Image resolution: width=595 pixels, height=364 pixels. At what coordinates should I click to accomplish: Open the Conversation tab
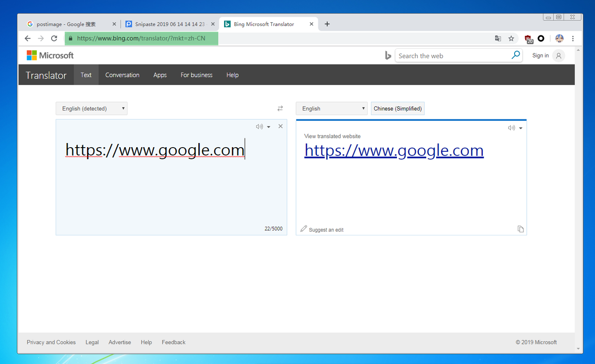[122, 75]
